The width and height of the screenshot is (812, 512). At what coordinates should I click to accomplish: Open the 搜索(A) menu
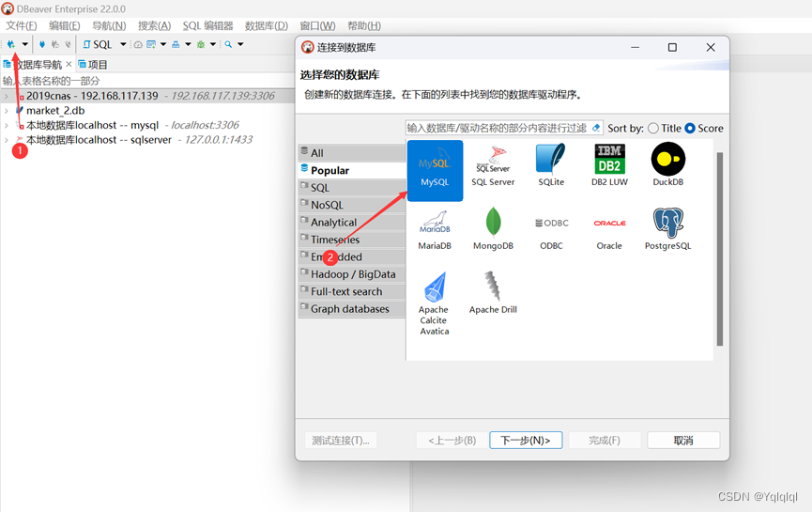pos(154,26)
